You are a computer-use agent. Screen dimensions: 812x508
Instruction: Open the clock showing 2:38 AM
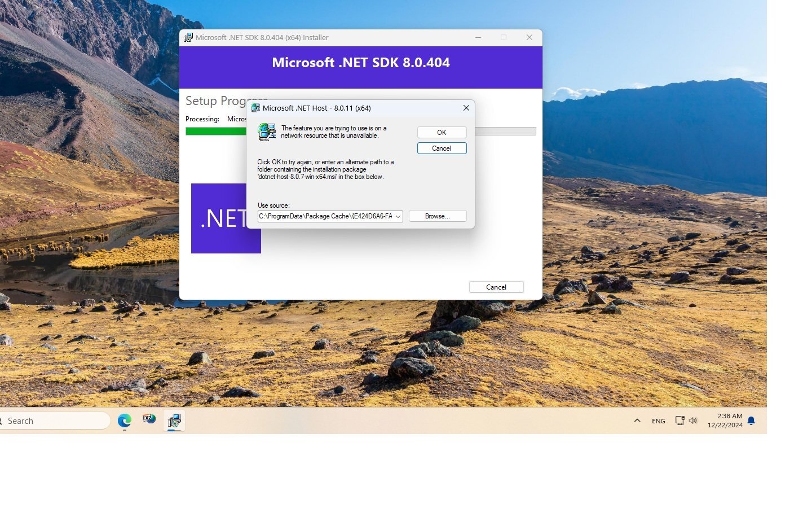[x=725, y=421]
